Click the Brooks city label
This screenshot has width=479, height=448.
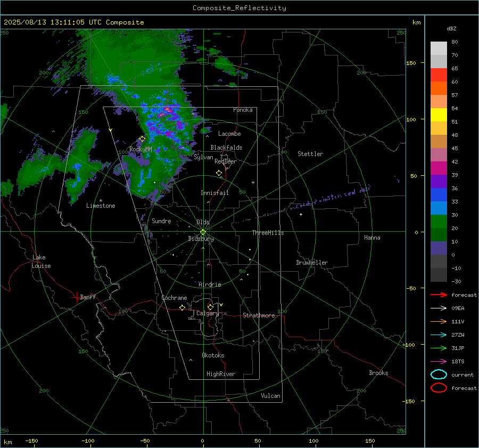(378, 373)
